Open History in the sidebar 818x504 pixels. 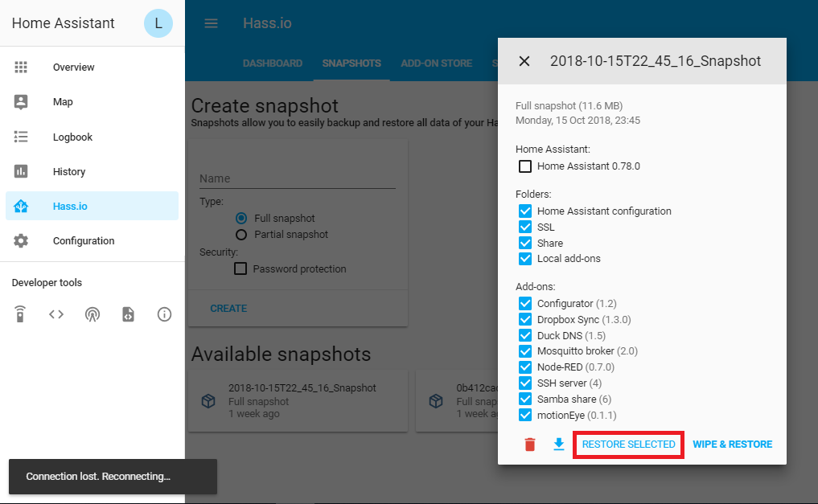click(92, 171)
